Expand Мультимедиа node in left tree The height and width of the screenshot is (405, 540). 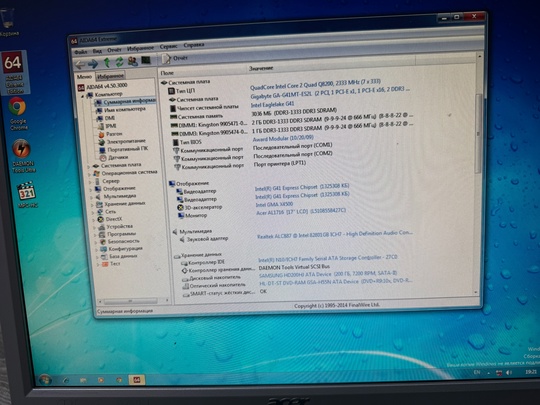(92, 198)
